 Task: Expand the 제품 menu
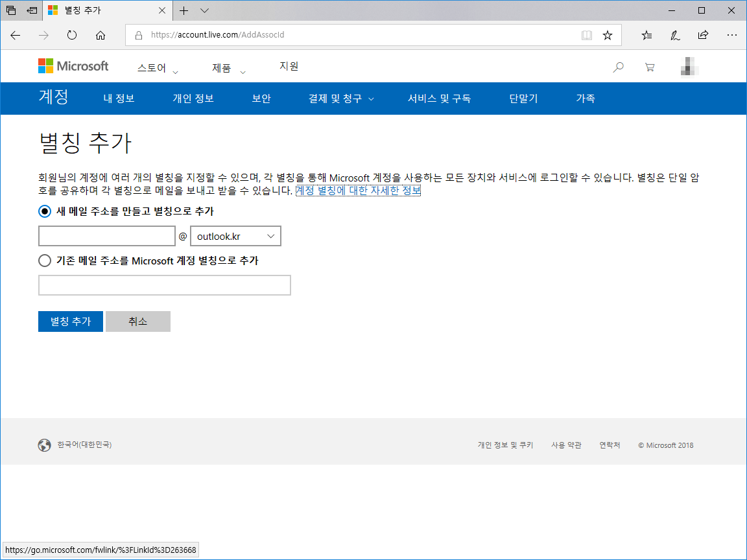(x=229, y=68)
